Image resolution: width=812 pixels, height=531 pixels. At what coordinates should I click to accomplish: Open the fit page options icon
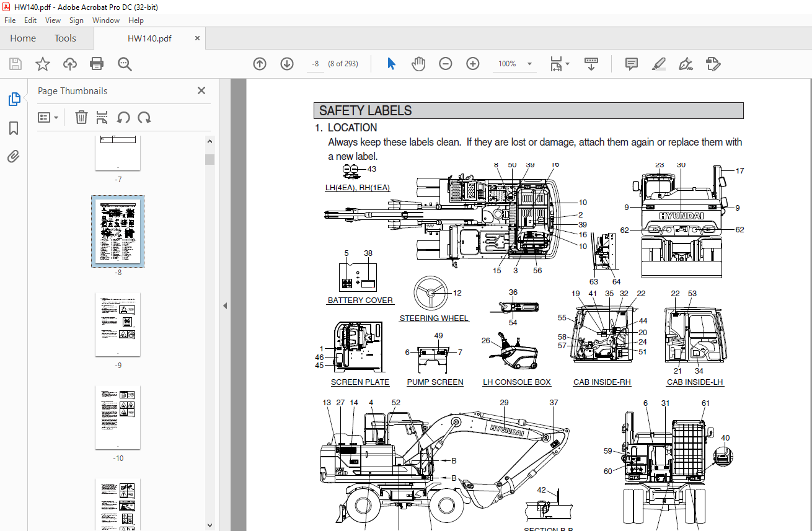click(x=558, y=64)
